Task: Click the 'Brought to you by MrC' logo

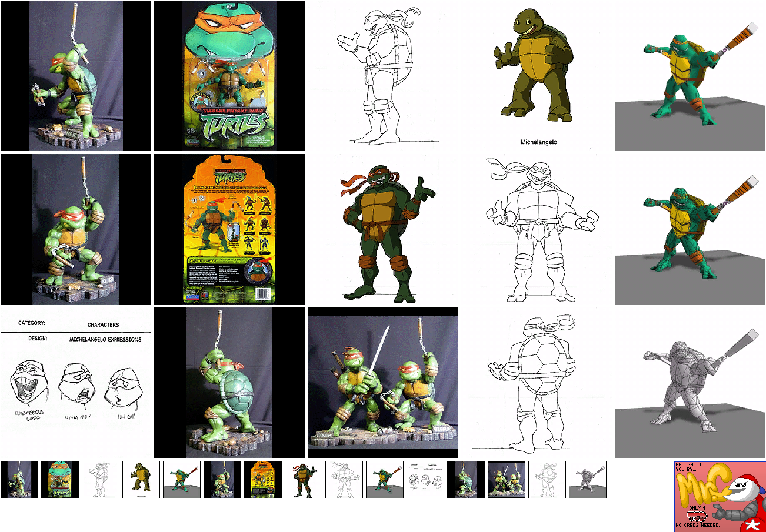Action: [x=720, y=496]
